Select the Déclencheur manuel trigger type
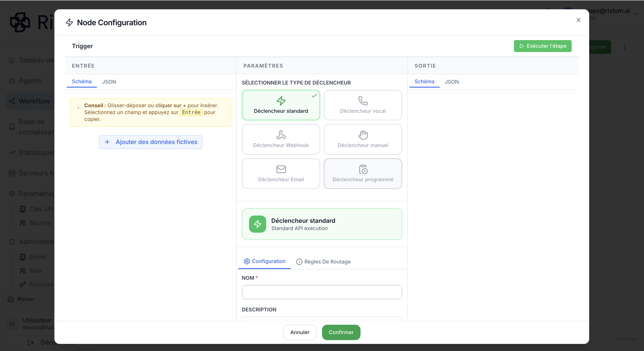This screenshot has width=644, height=351. (x=363, y=139)
